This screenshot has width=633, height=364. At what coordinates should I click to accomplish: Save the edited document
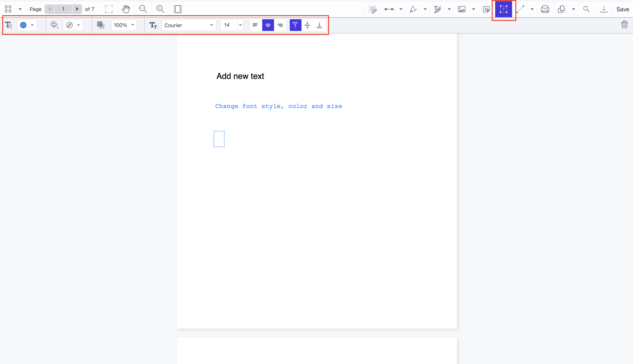(x=623, y=9)
